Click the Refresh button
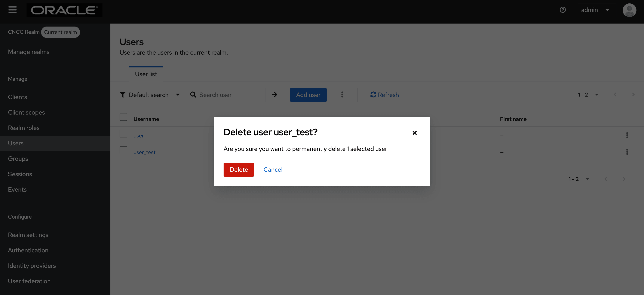The image size is (644, 295). (384, 95)
